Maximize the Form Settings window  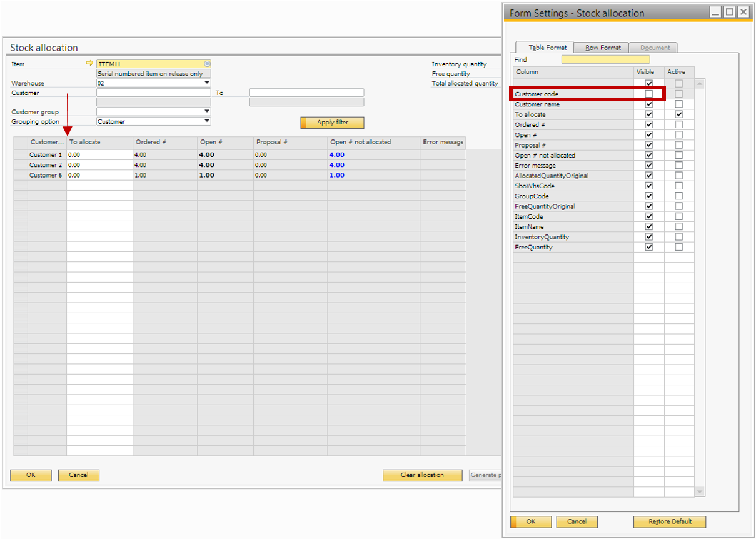(728, 12)
